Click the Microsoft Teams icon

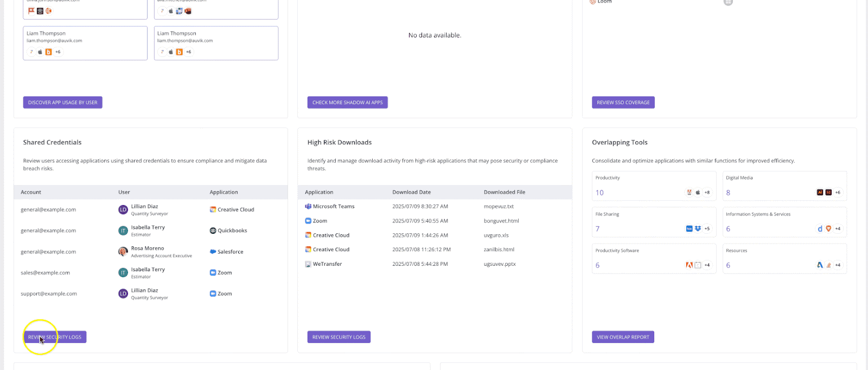pyautogui.click(x=308, y=207)
